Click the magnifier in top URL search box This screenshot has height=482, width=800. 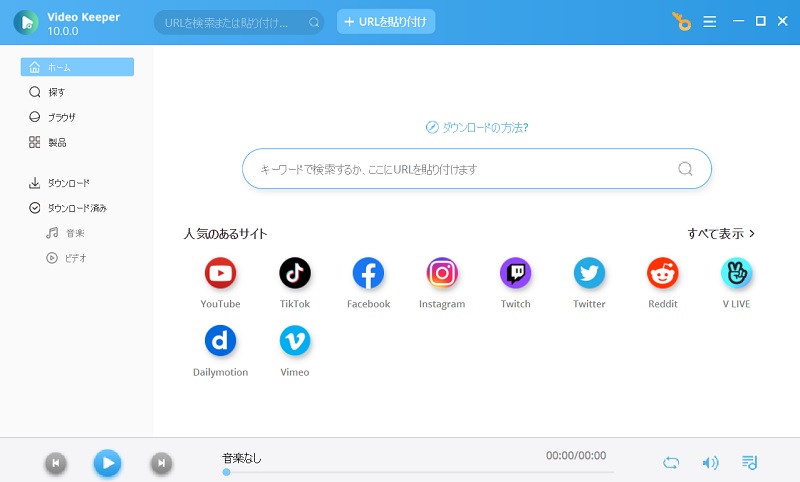[x=314, y=22]
